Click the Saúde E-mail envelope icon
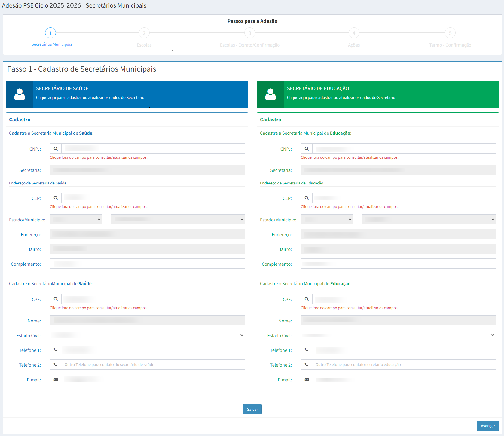504x436 pixels. 56,379
